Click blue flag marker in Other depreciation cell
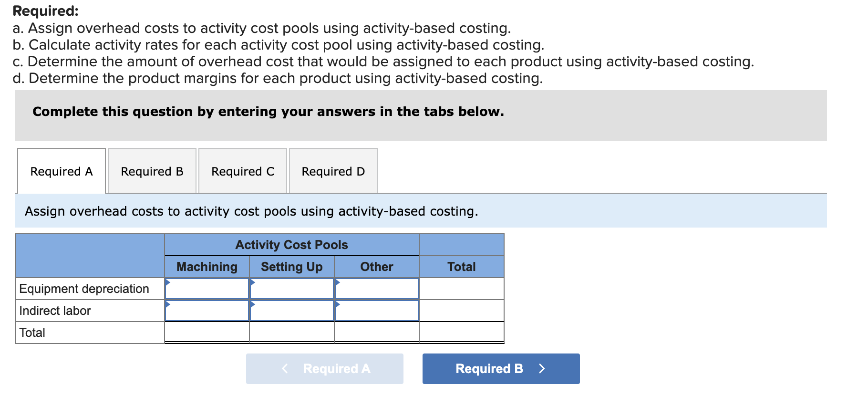The height and width of the screenshot is (395, 868). (x=337, y=282)
